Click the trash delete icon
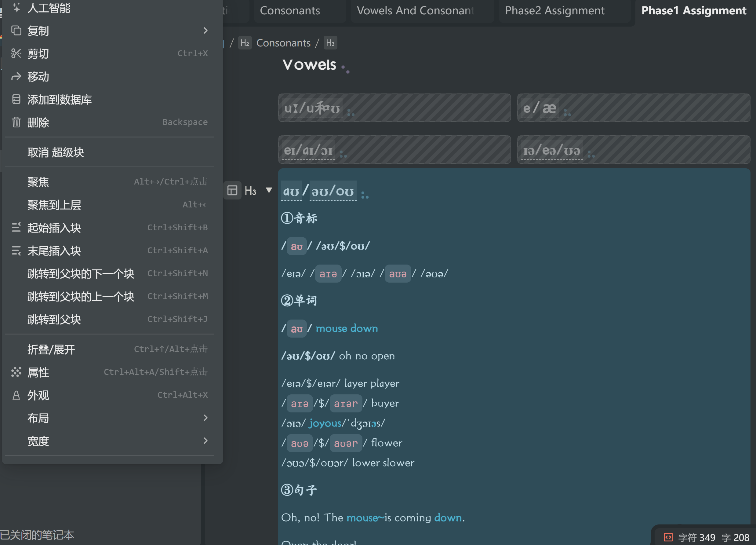 click(x=16, y=122)
